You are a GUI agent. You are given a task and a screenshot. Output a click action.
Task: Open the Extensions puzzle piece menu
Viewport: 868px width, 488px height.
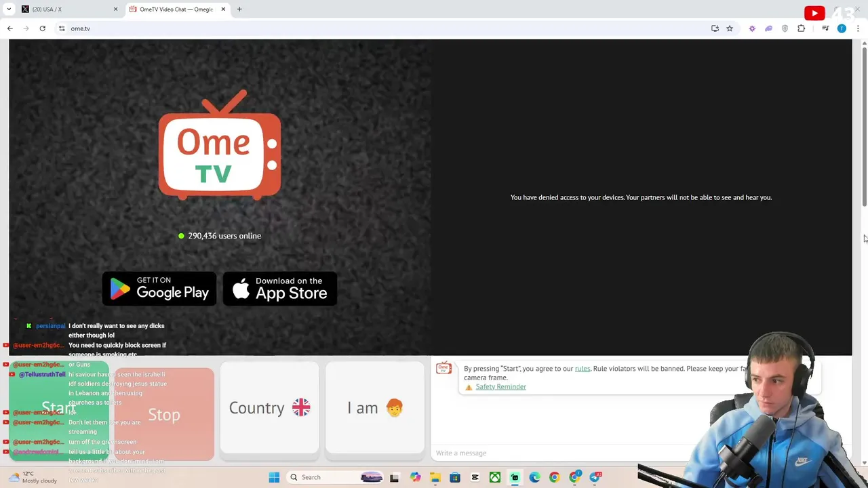(x=802, y=28)
